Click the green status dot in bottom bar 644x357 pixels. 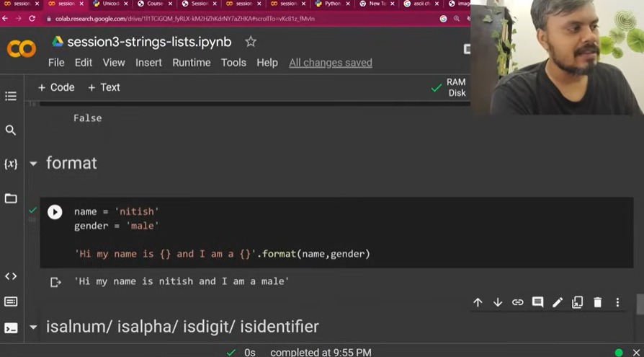click(619, 353)
